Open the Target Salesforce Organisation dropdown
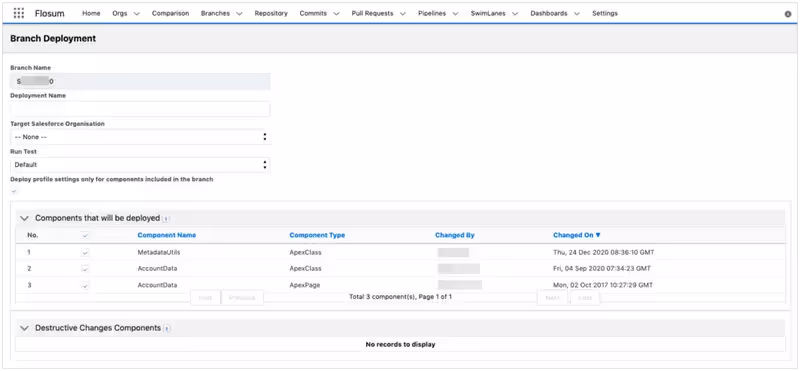Screen dimensions: 800x371 [140, 137]
